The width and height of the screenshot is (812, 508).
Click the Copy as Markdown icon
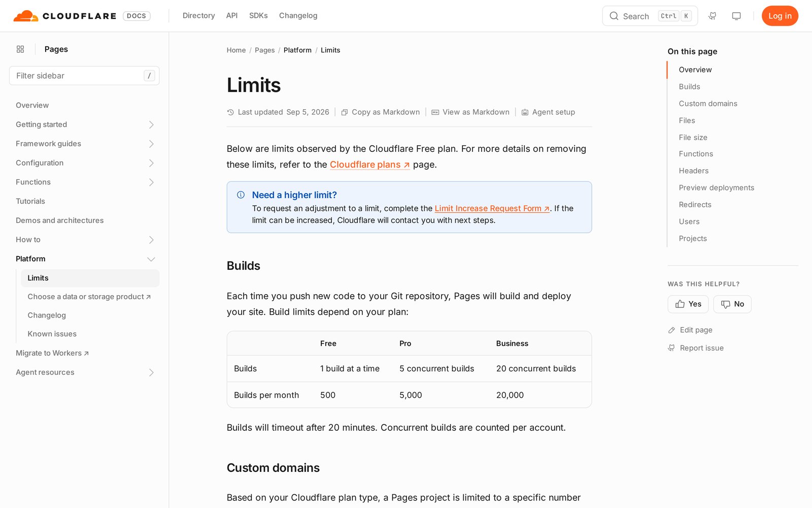click(345, 112)
